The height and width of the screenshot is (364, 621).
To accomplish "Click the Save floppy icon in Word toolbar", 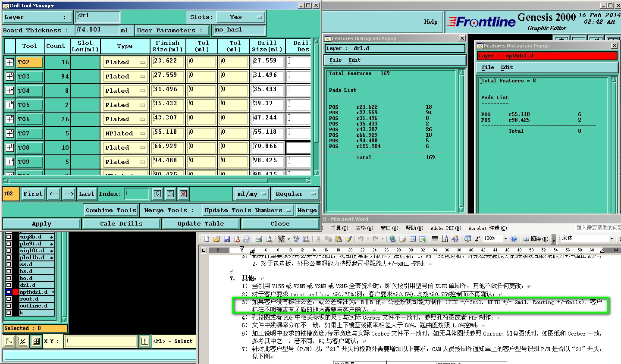I will (x=226, y=239).
